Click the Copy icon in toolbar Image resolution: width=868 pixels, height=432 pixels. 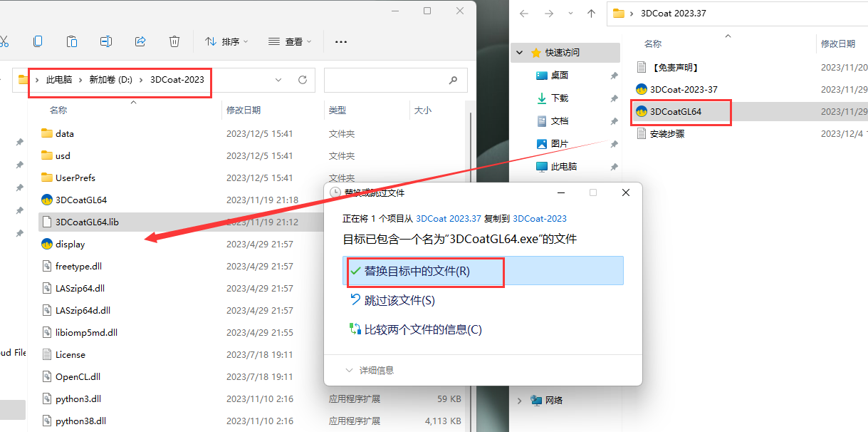(38, 41)
